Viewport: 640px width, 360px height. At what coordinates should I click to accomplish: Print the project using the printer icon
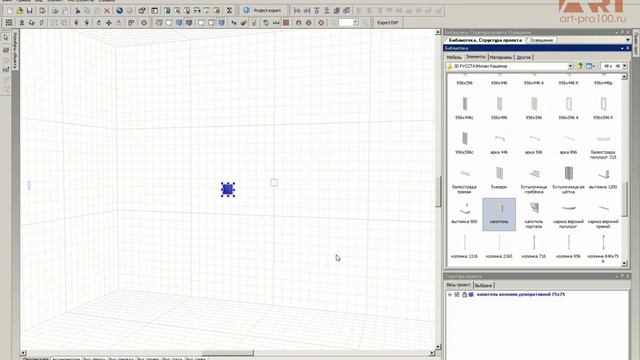pos(54,11)
